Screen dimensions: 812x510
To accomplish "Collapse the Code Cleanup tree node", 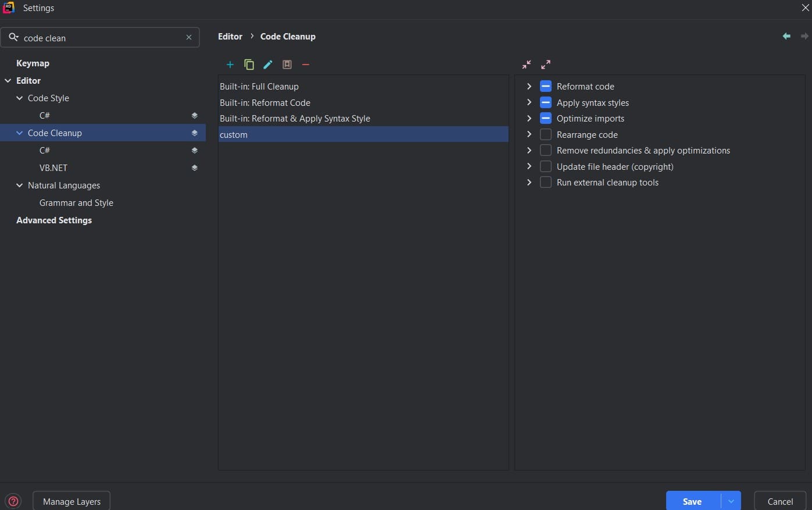I will 20,133.
